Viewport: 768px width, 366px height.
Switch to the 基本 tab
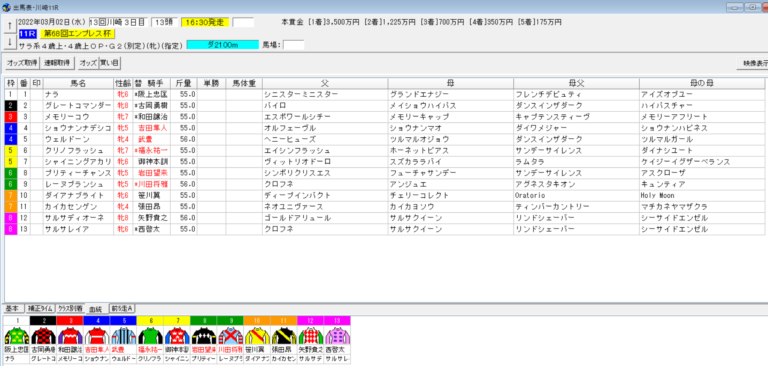tap(13, 309)
